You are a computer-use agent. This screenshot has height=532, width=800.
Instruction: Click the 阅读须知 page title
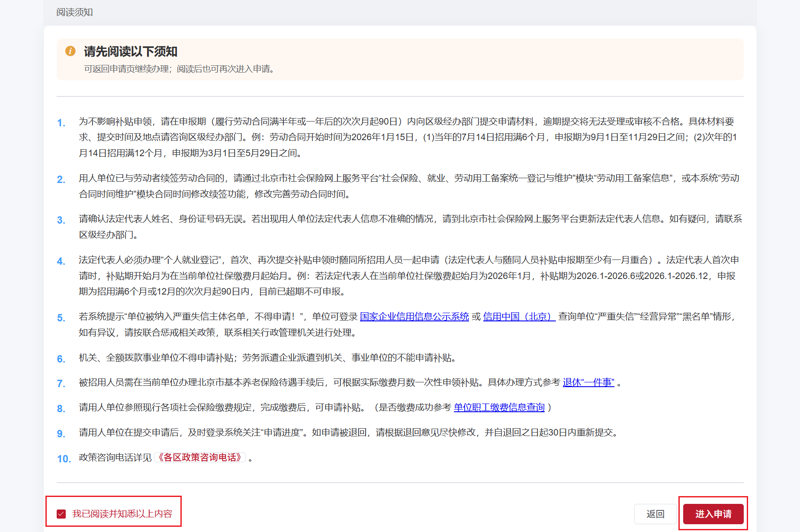pyautogui.click(x=74, y=12)
